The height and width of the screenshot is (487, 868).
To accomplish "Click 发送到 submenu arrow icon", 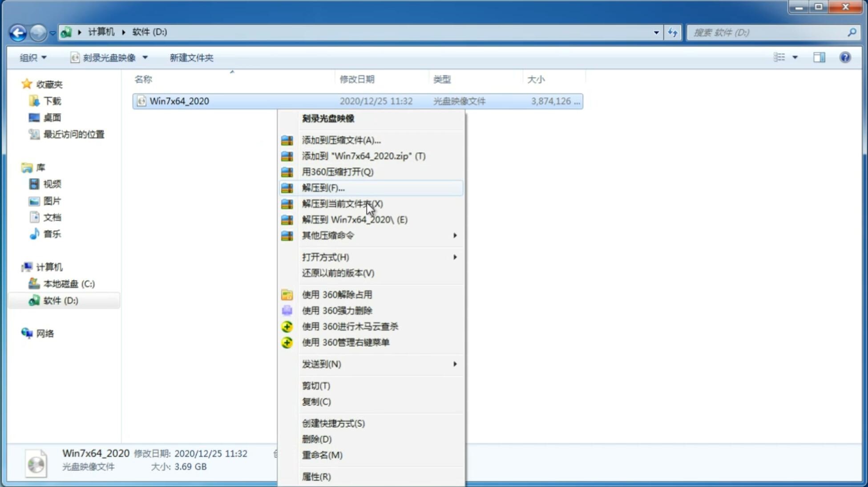I will pyautogui.click(x=454, y=364).
